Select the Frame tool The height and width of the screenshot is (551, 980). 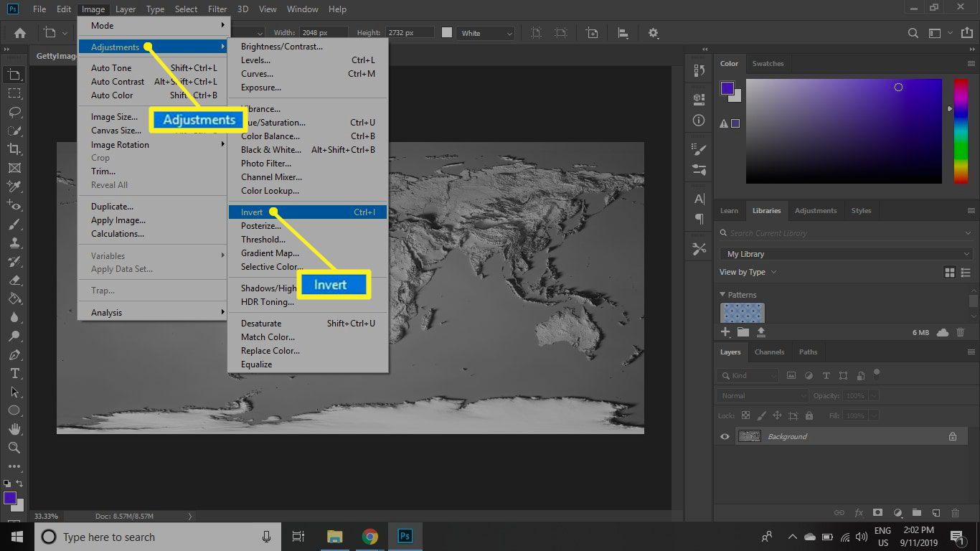point(14,168)
